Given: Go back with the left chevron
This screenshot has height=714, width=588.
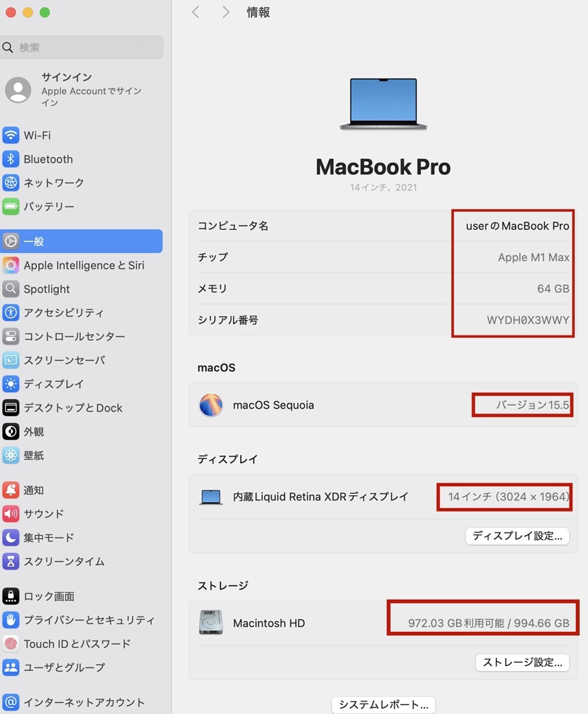Looking at the screenshot, I should pyautogui.click(x=195, y=12).
